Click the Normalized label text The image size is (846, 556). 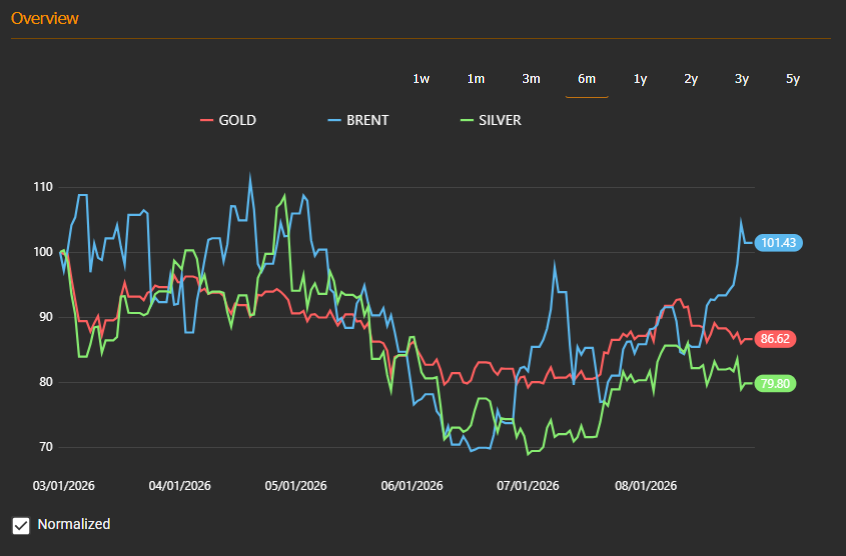[x=74, y=524]
